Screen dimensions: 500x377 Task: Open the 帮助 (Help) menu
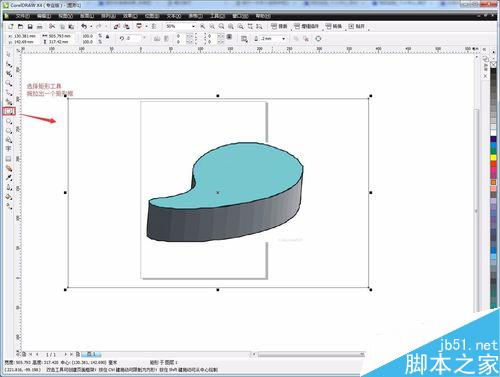click(x=263, y=16)
